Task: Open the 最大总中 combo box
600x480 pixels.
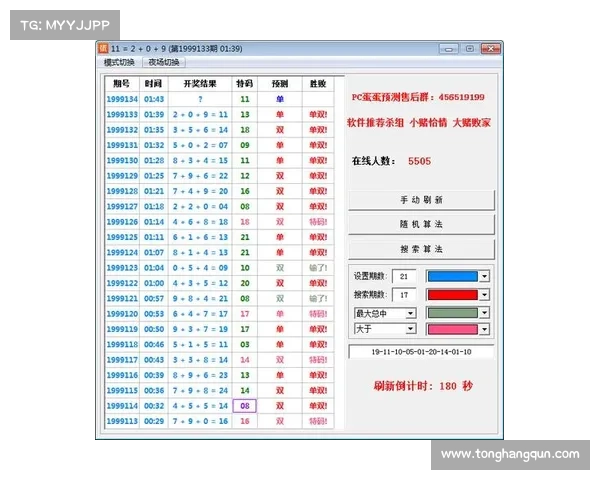Action: pyautogui.click(x=385, y=313)
